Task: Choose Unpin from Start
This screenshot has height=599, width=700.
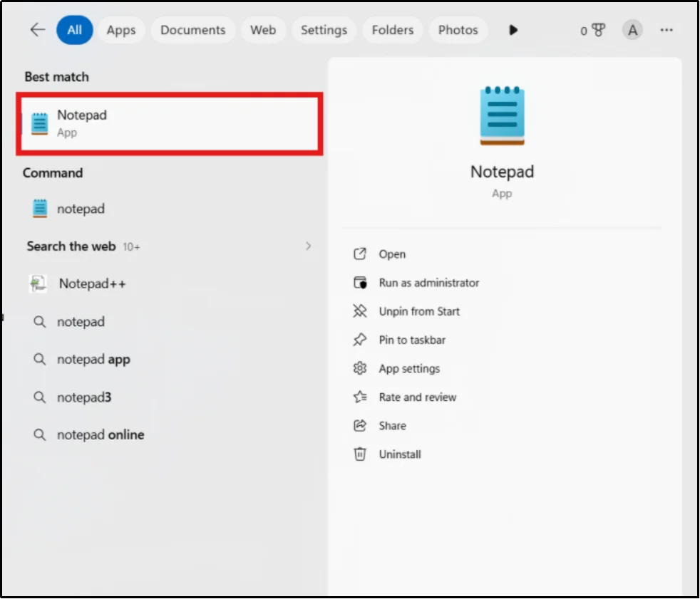Action: point(418,311)
